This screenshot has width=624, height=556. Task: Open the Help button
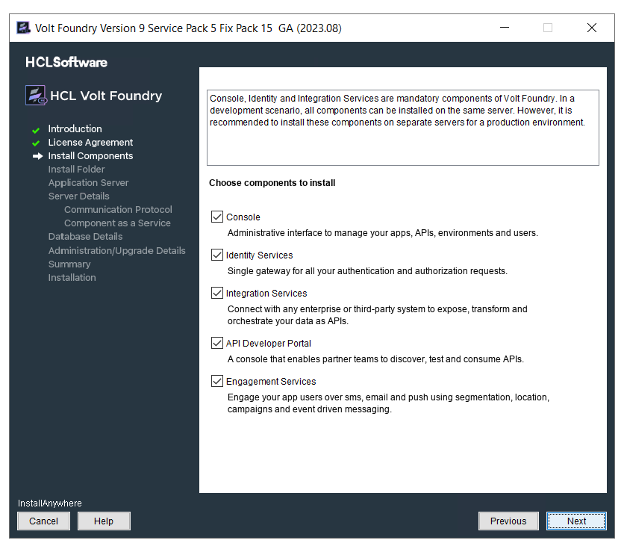coord(104,521)
